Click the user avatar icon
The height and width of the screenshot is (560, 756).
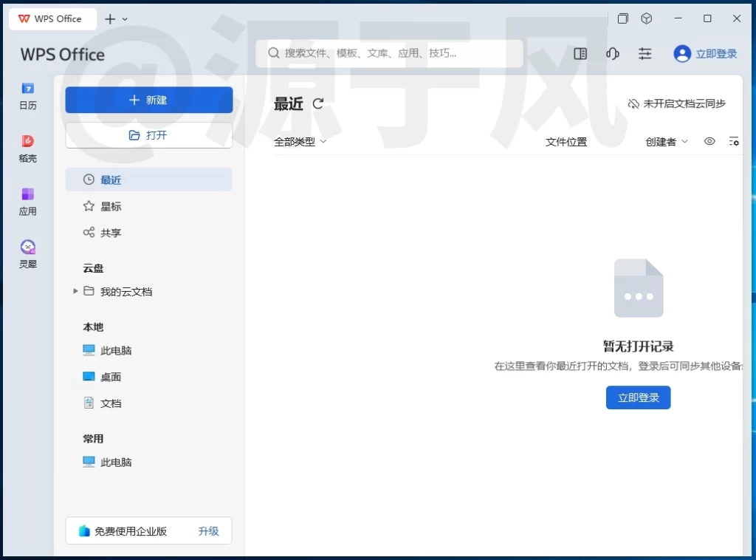pyautogui.click(x=682, y=53)
